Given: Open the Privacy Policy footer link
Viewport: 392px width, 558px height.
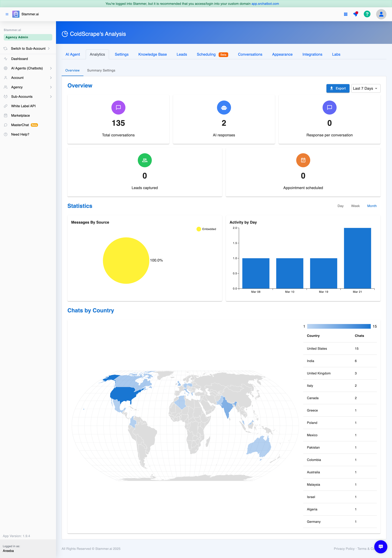Looking at the screenshot, I should (344, 549).
